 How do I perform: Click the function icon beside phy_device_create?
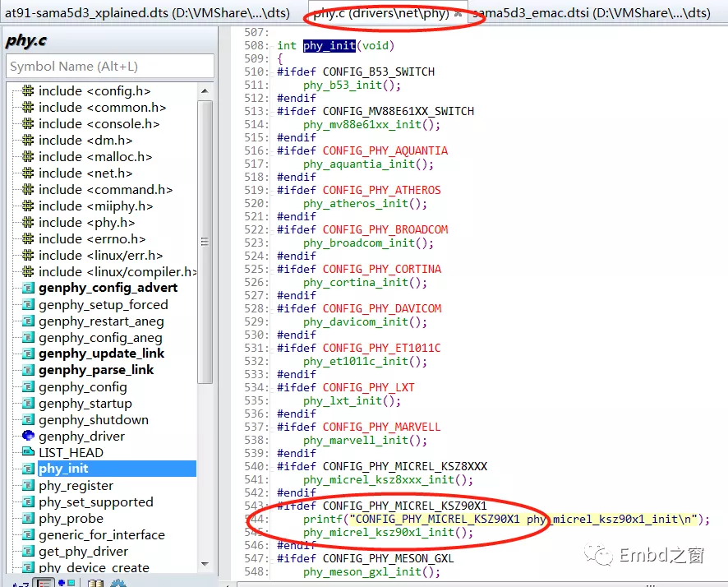click(x=28, y=567)
